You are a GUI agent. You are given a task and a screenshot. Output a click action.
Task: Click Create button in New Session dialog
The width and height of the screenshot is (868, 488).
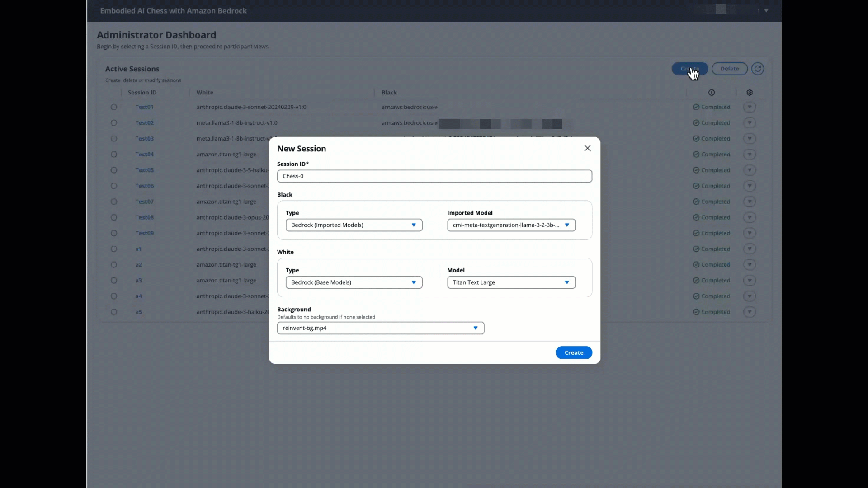click(573, 352)
